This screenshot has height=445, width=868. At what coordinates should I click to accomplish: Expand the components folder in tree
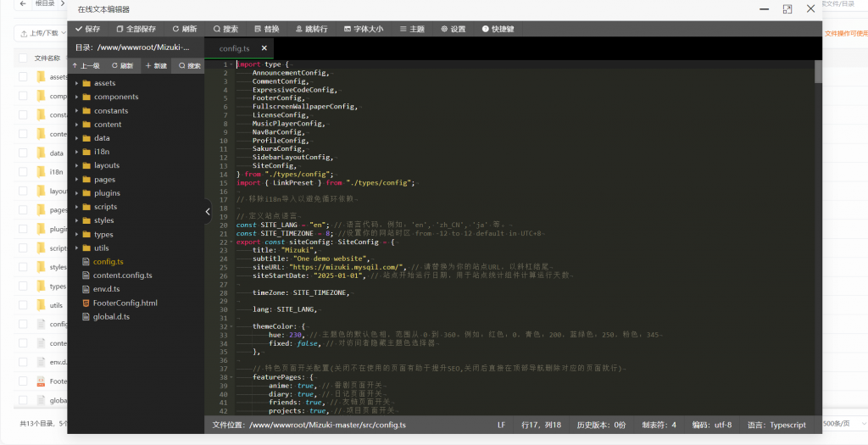[x=76, y=97]
